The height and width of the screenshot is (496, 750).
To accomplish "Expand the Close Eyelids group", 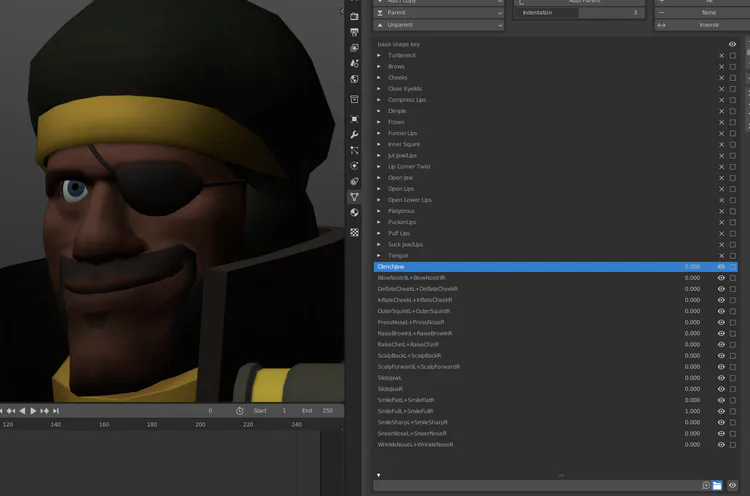I will 379,88.
